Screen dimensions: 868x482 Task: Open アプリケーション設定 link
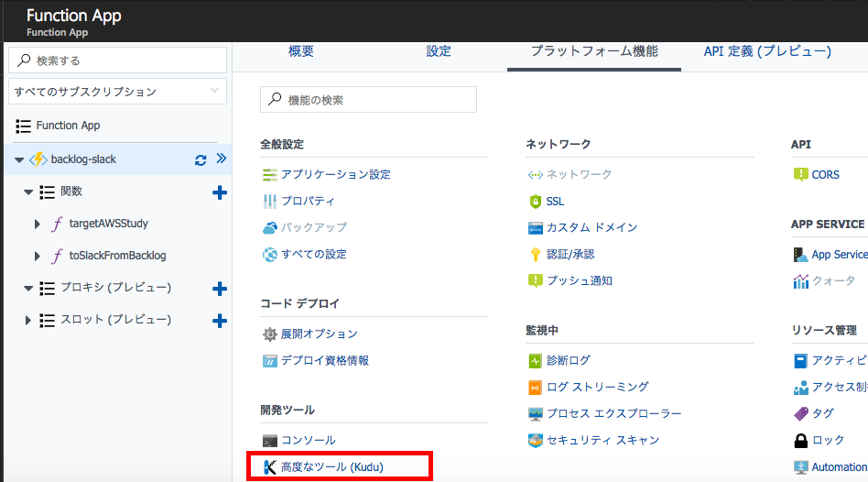click(335, 174)
